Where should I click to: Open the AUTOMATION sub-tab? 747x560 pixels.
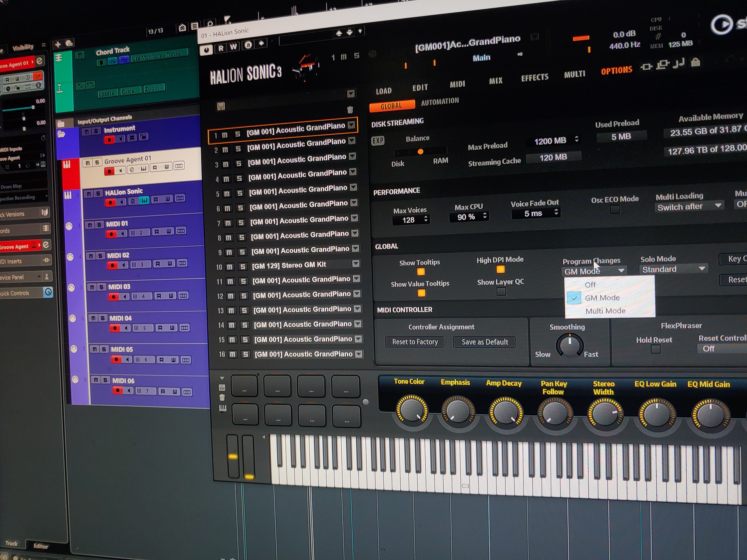tap(440, 102)
